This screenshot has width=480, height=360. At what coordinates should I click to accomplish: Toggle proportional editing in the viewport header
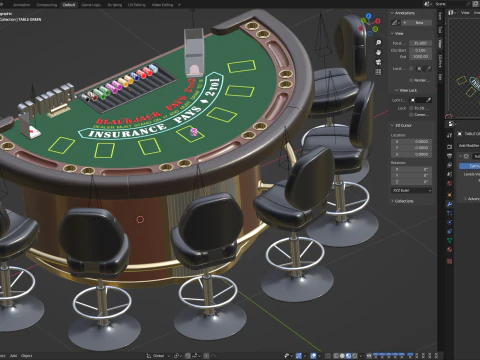[x=206, y=356]
